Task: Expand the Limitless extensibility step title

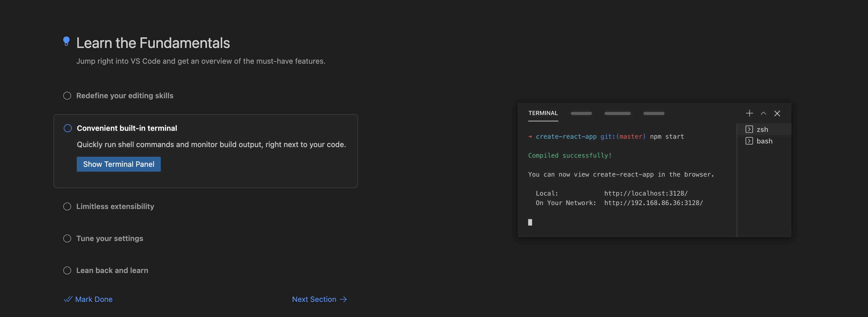Action: click(x=115, y=206)
